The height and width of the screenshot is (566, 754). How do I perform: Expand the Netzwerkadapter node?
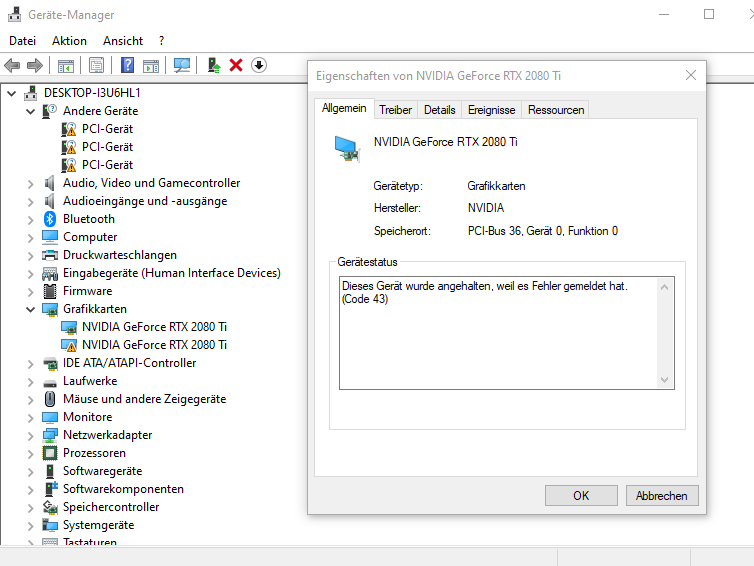(x=31, y=435)
